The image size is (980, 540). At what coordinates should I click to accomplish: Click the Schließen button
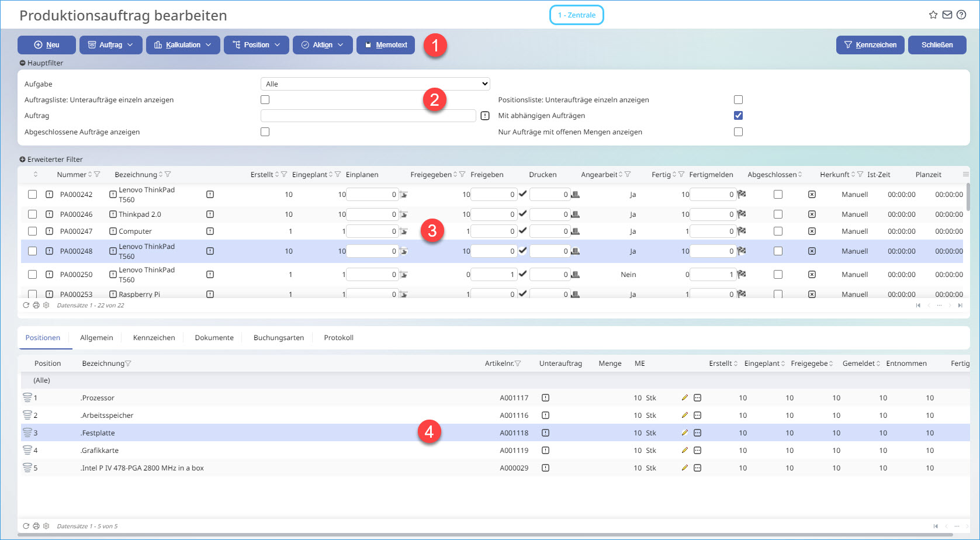pos(937,45)
